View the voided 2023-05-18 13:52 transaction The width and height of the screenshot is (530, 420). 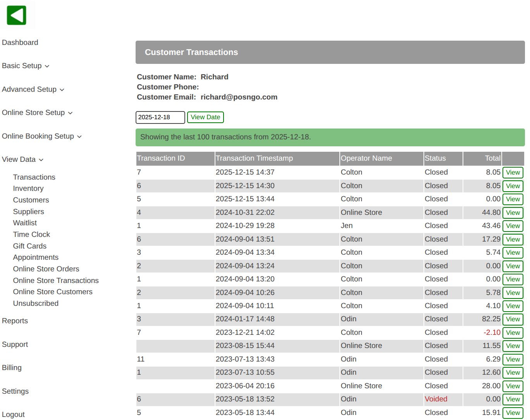513,399
